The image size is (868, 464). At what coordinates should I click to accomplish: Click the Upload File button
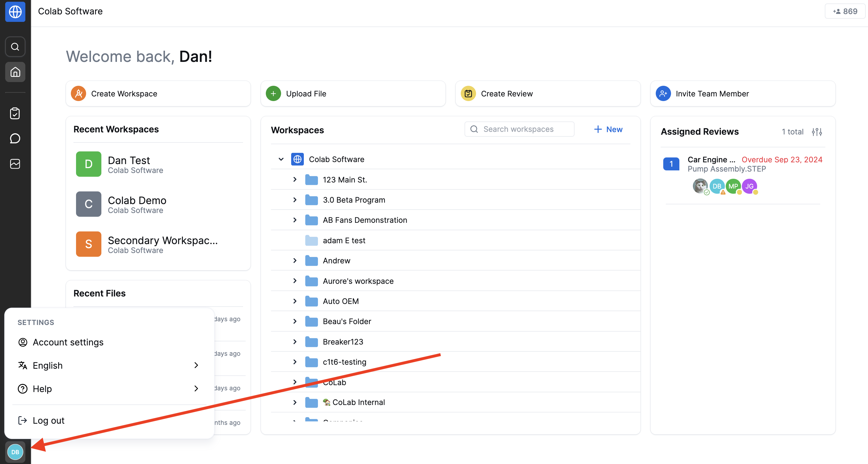[x=353, y=94]
